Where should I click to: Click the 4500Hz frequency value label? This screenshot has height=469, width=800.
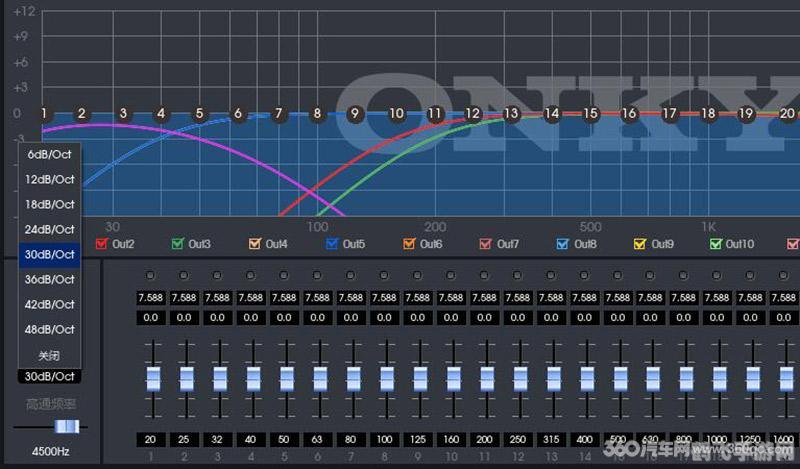50,449
